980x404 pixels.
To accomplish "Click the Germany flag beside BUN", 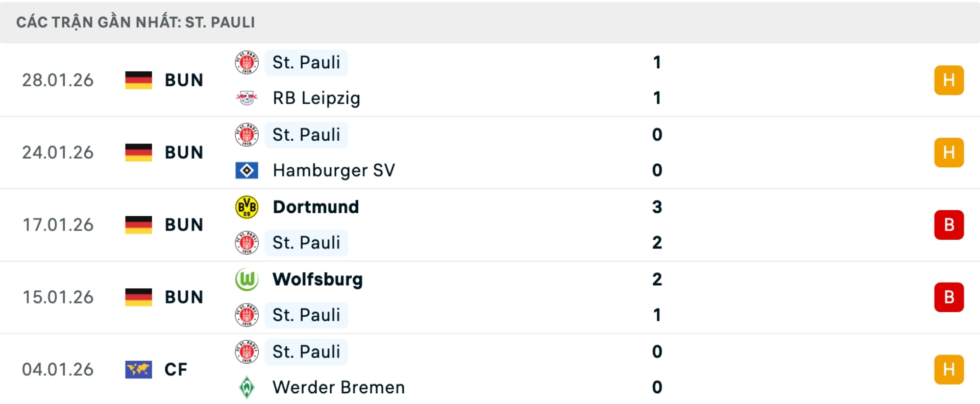I will click(x=138, y=80).
